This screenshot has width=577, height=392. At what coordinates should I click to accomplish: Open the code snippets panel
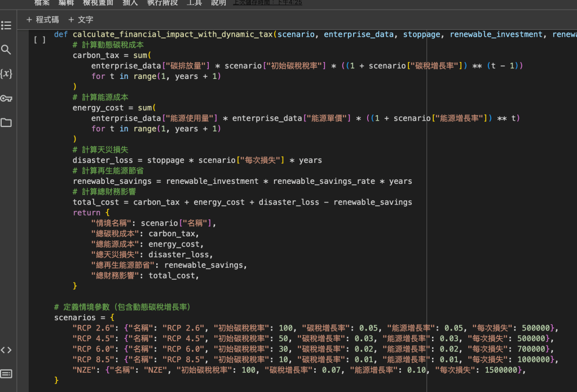(6, 350)
